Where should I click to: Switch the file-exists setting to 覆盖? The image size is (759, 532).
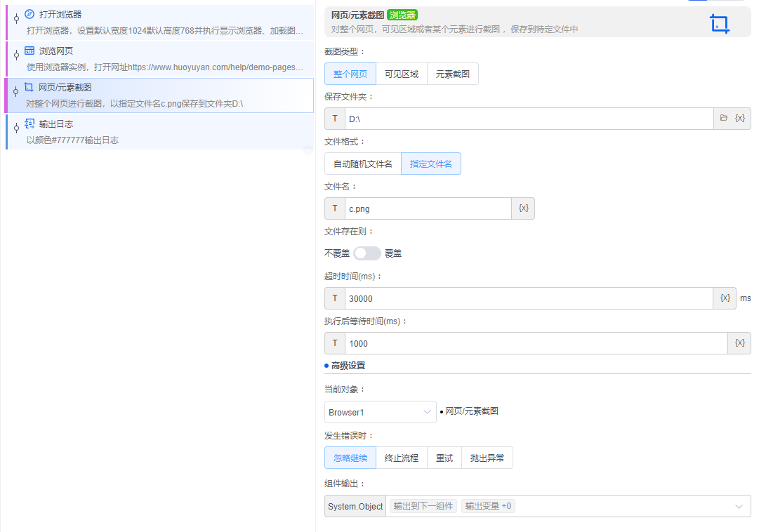coord(367,253)
